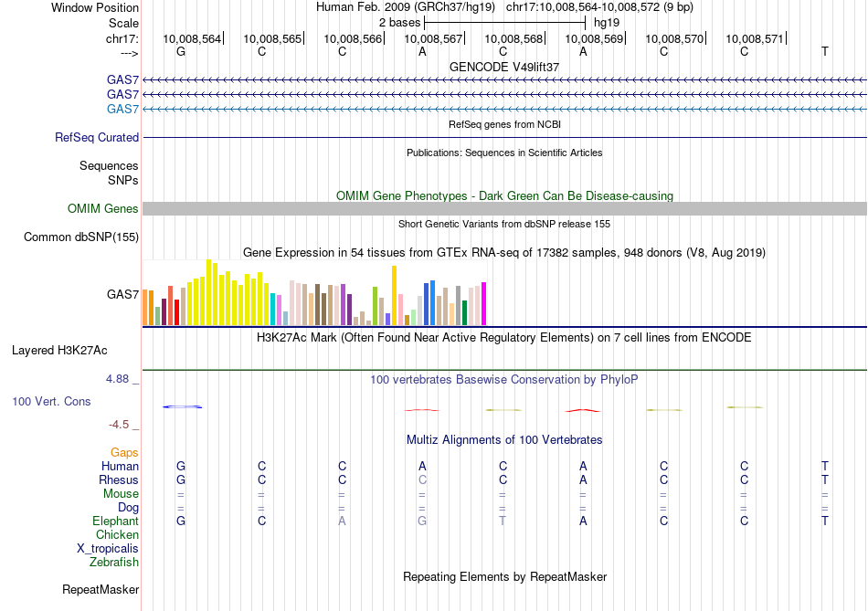
Task: Click the Zebrafish species label
Action: click(114, 562)
